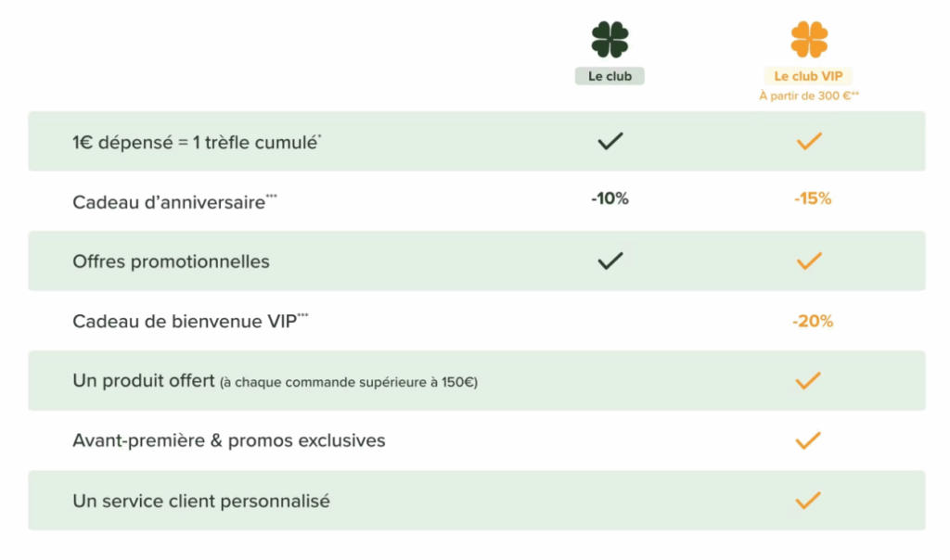Click orange checkmark for Un produit offert
This screenshot has height=560, width=950.
coord(809,380)
